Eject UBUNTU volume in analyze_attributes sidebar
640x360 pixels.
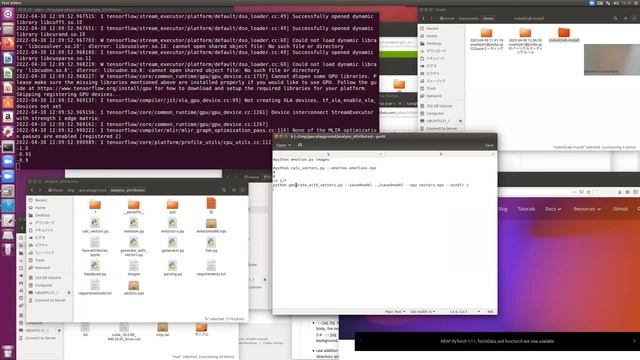click(69, 293)
